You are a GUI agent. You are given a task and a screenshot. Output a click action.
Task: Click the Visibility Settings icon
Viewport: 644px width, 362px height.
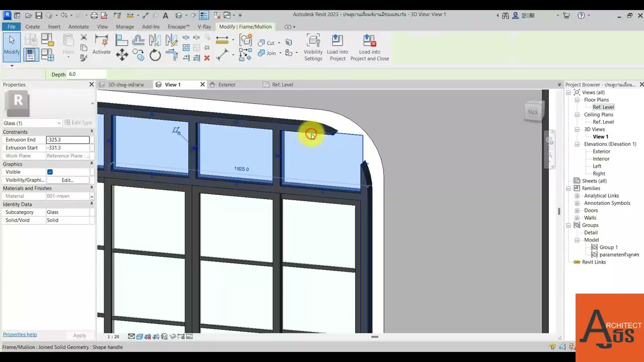[x=313, y=48]
